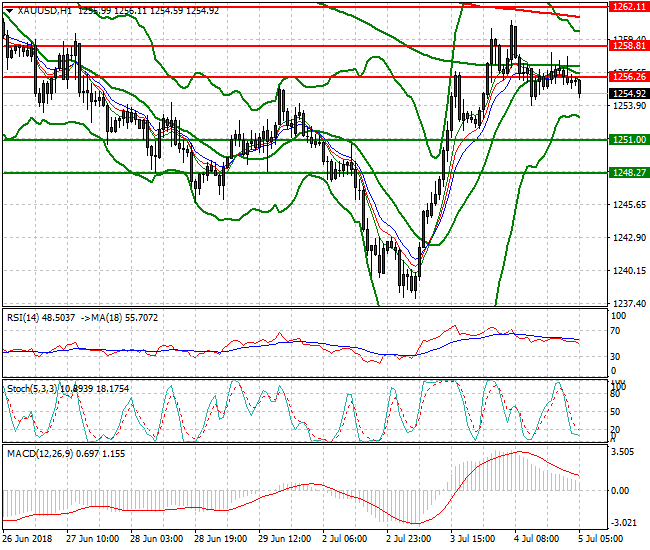Click the 5 Jul 05:00 time label
The width and height of the screenshot is (650, 550).
coord(600,538)
